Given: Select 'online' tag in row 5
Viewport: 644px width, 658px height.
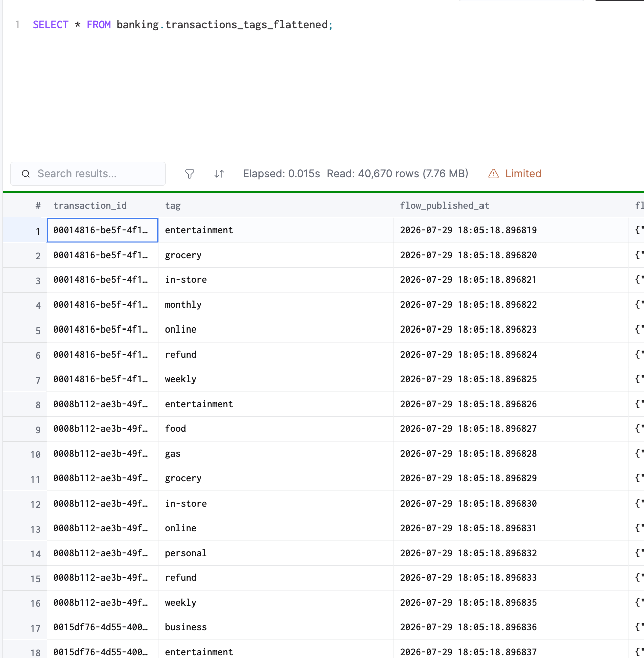Looking at the screenshot, I should pos(181,330).
